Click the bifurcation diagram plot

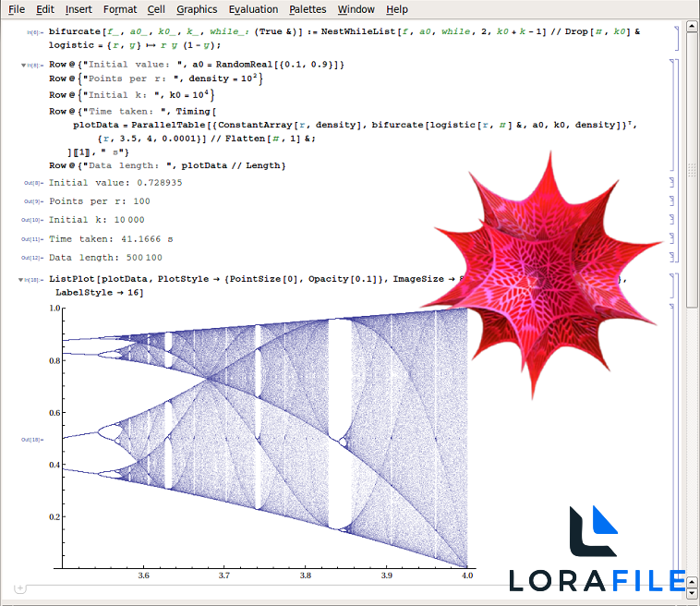[263, 440]
